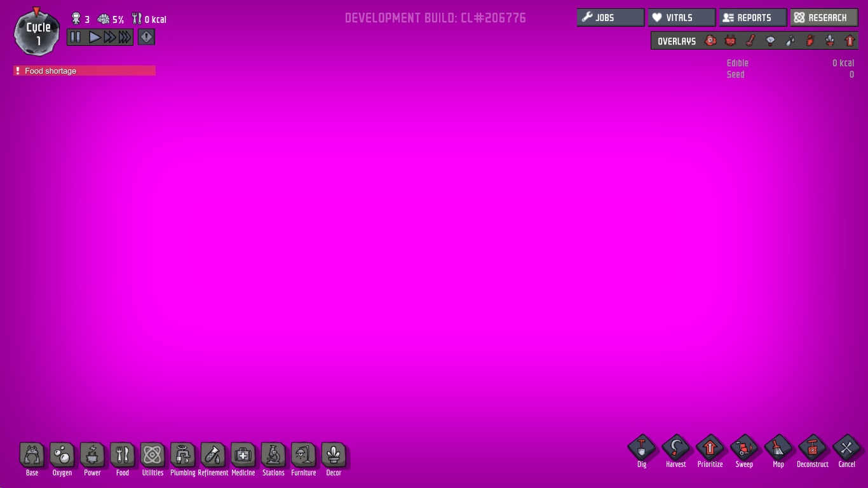
Task: Set game speed to double fast-forward
Action: coord(109,37)
